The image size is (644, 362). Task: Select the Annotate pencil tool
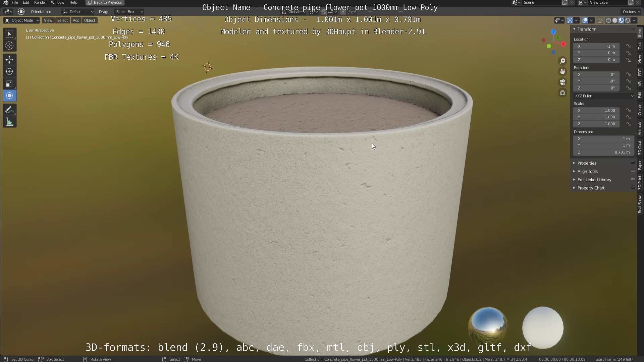pos(9,110)
